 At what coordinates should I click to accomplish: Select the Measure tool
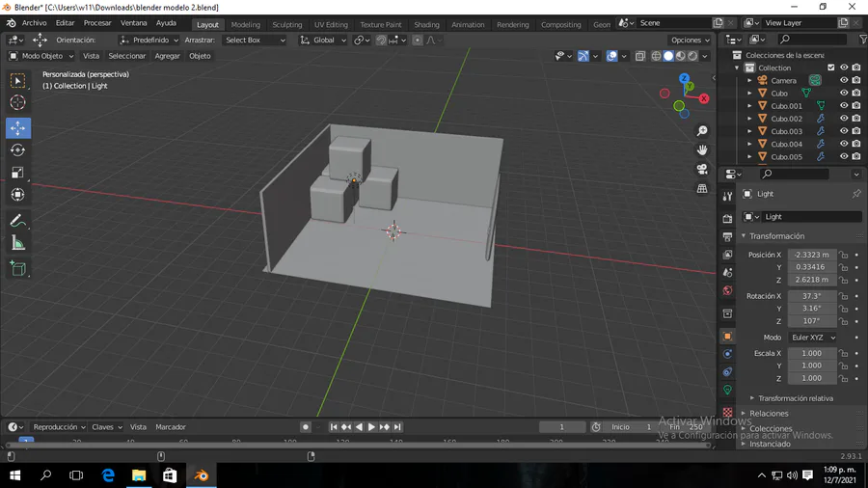17,243
